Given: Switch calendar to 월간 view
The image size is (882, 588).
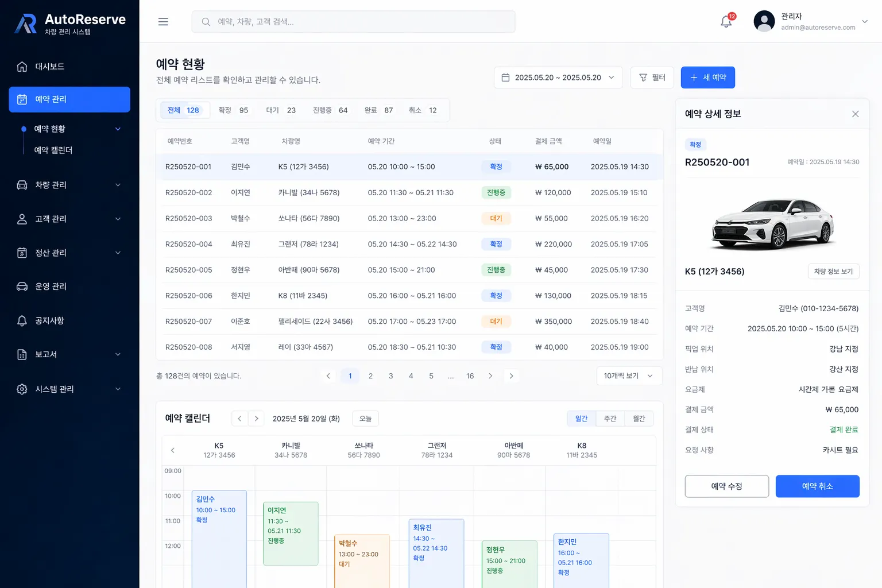Looking at the screenshot, I should (639, 419).
